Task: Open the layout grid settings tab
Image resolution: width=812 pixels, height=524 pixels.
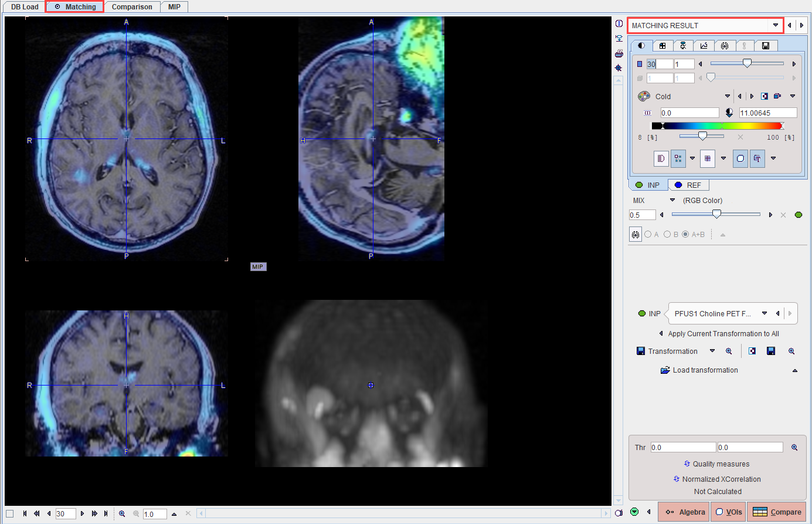Action: (662, 46)
